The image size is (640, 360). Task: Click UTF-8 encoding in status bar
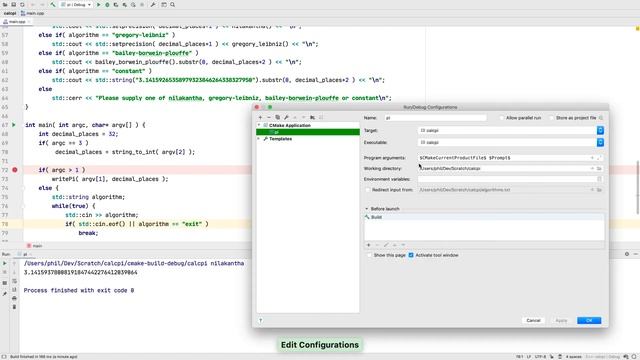tap(540, 357)
